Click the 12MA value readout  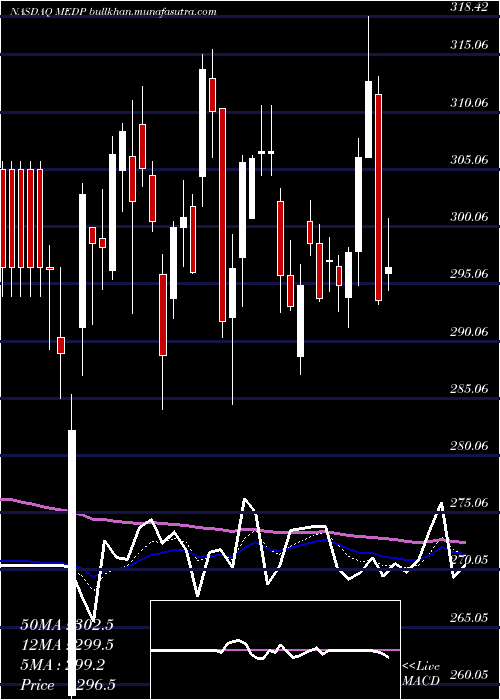[67, 645]
